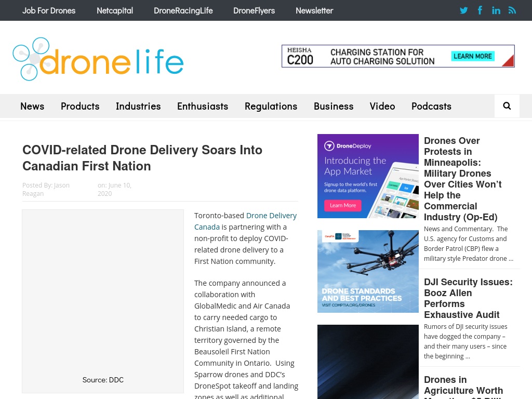
Task: Open the Industries menu
Action: click(x=138, y=106)
